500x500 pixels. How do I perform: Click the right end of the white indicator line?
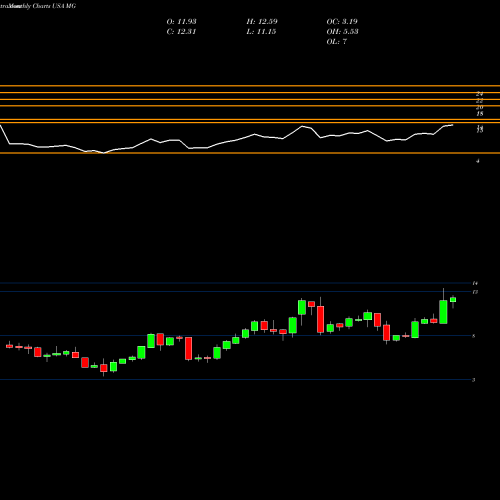pos(452,125)
